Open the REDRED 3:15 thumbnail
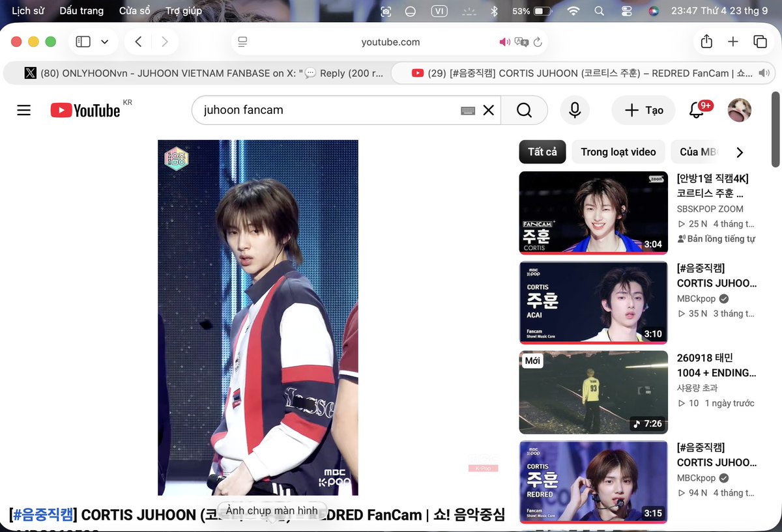Image resolution: width=782 pixels, height=532 pixels. (594, 482)
